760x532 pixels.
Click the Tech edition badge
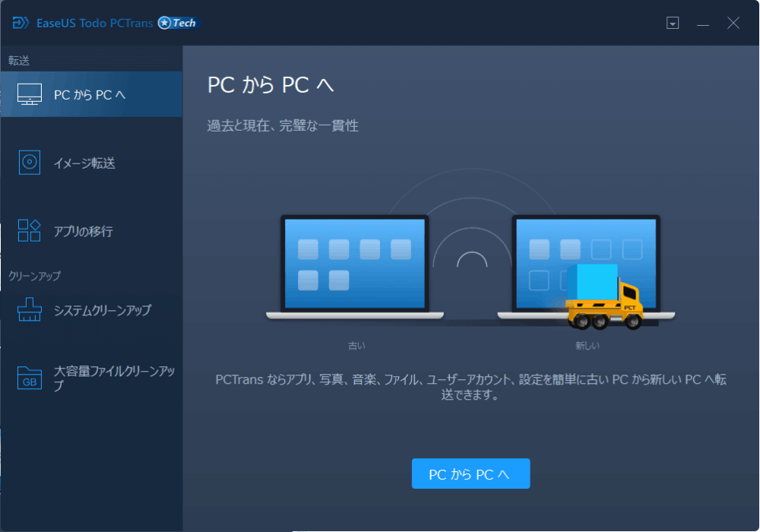click(179, 23)
